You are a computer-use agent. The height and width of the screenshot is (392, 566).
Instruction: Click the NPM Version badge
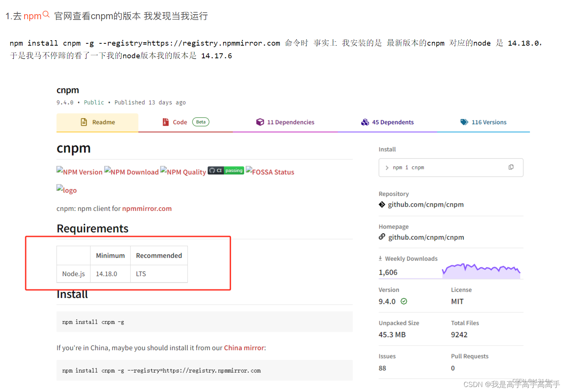point(79,172)
